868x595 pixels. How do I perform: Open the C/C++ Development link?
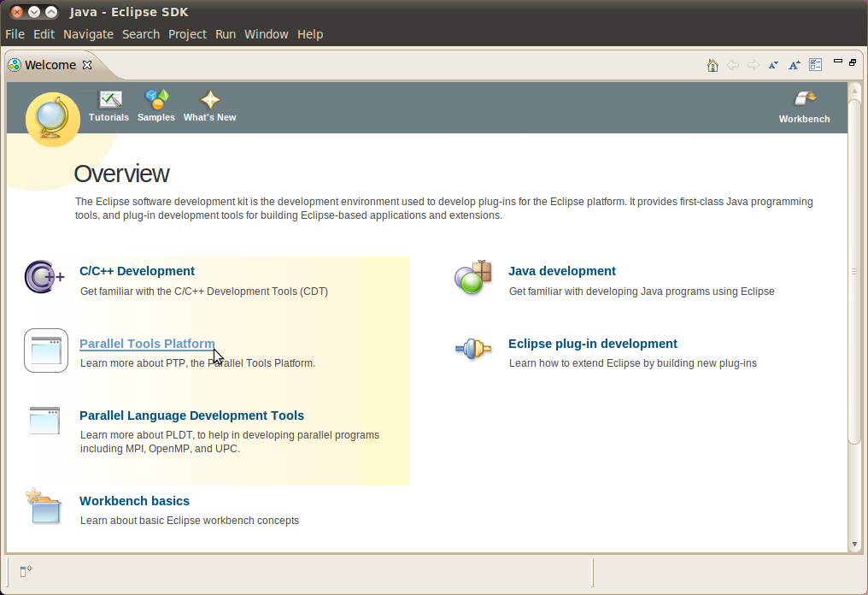point(137,271)
